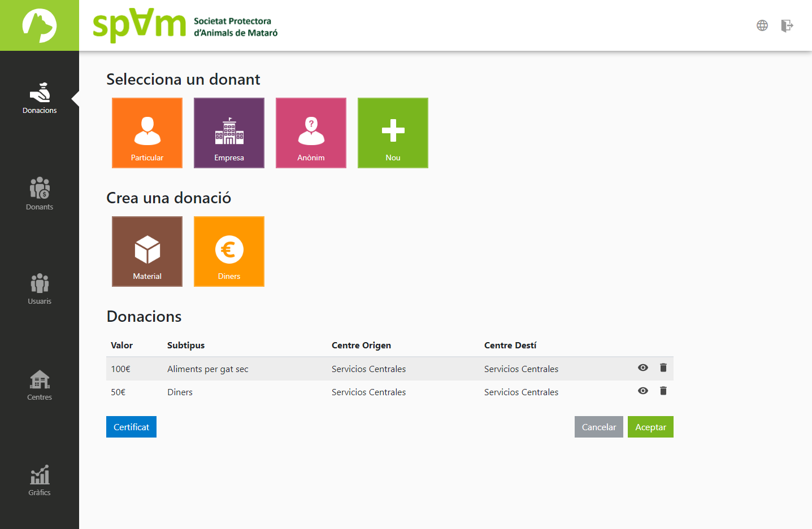Select the 50€ value cell
The image size is (812, 529).
pos(118,392)
